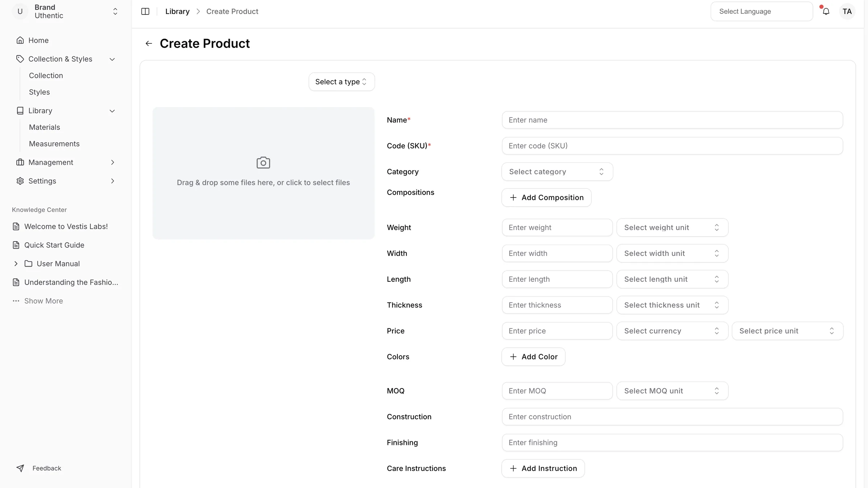Click the Library breadcrumb link
This screenshot has width=868, height=488.
pyautogui.click(x=177, y=12)
